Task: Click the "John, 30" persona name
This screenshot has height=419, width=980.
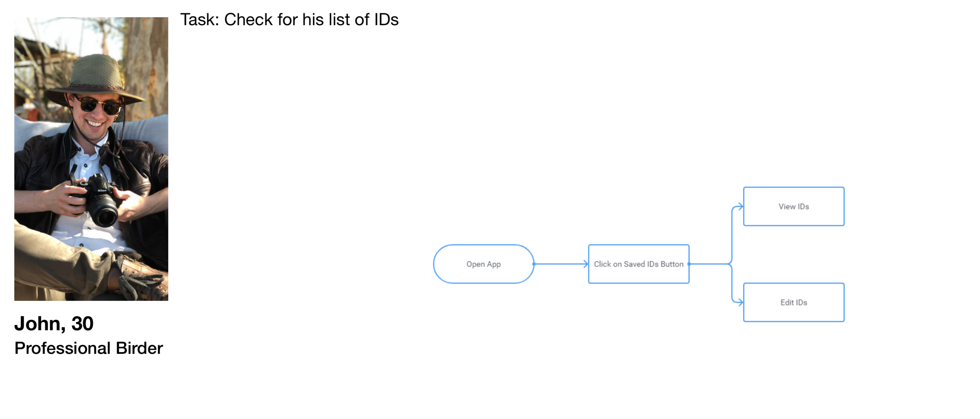Action: pos(54,323)
